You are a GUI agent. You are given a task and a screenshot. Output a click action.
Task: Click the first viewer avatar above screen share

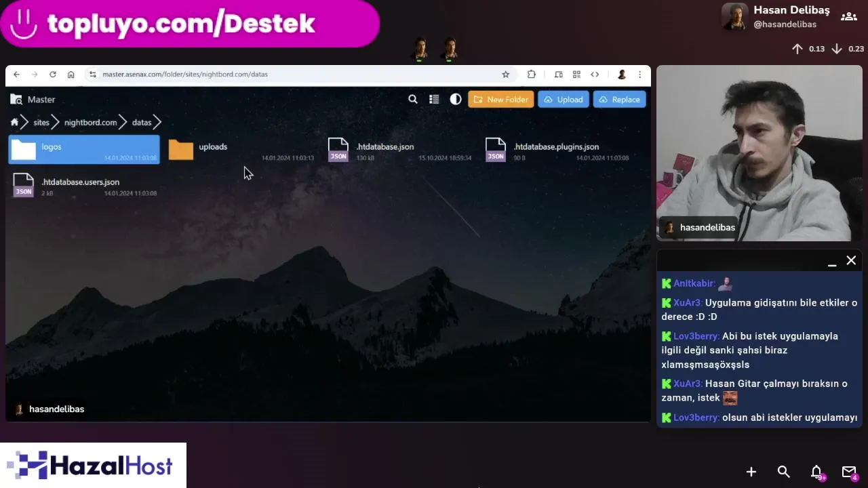click(x=420, y=49)
